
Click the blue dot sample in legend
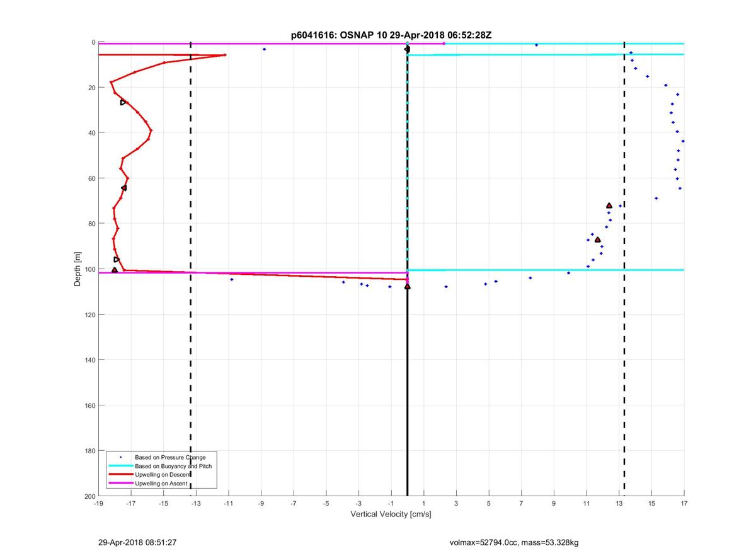(x=120, y=457)
